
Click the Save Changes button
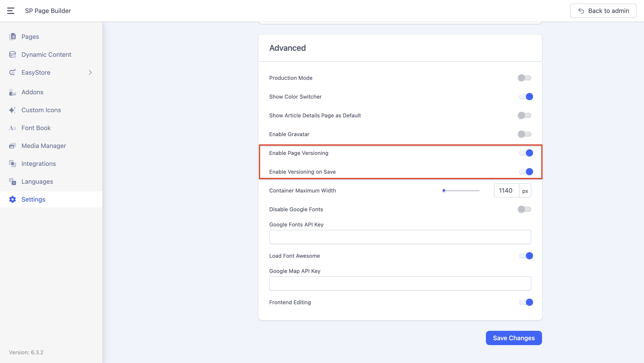[513, 338]
